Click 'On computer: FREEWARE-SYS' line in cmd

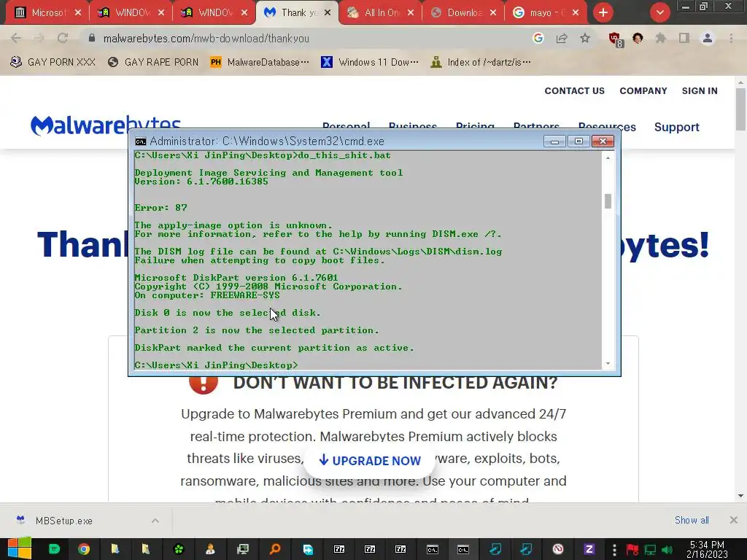207,295
